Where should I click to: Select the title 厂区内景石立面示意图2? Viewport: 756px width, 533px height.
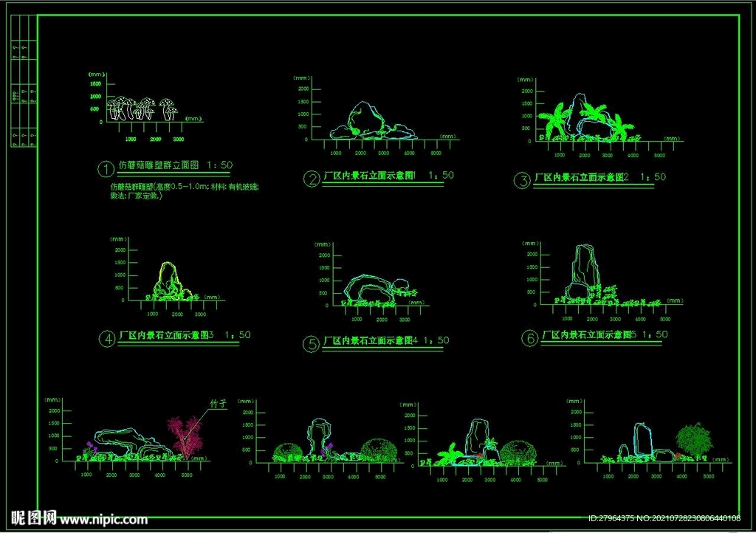582,177
